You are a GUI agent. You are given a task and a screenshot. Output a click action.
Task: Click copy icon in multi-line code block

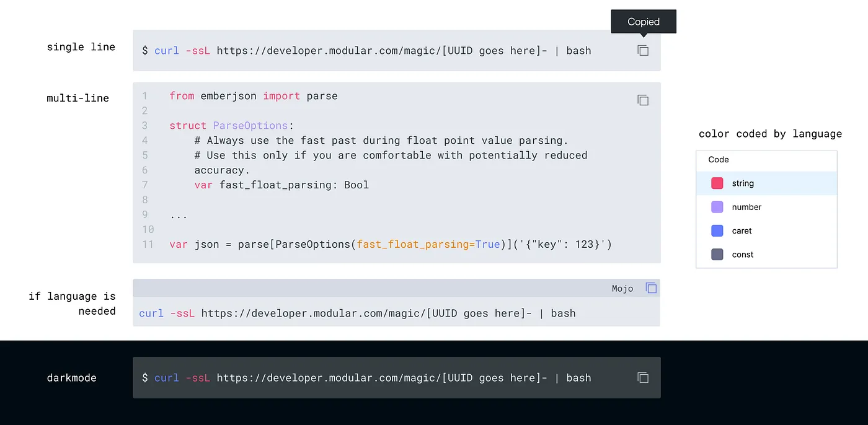click(643, 100)
